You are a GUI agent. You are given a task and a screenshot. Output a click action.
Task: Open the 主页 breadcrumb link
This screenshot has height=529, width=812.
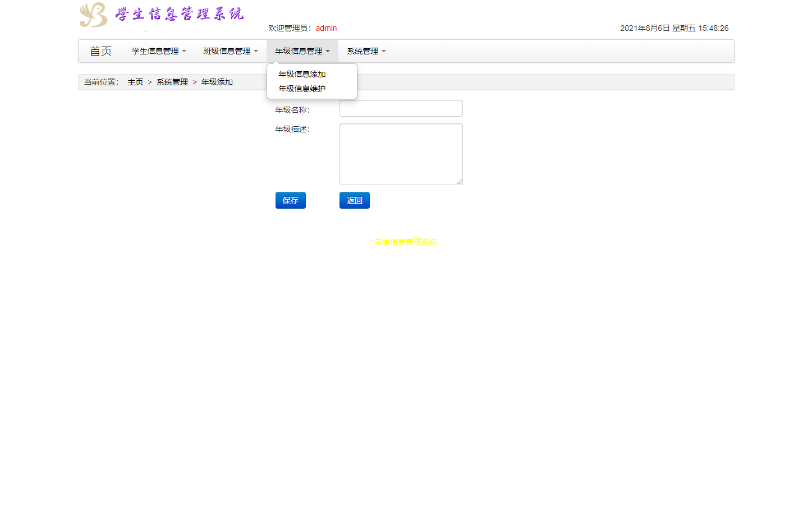[135, 81]
